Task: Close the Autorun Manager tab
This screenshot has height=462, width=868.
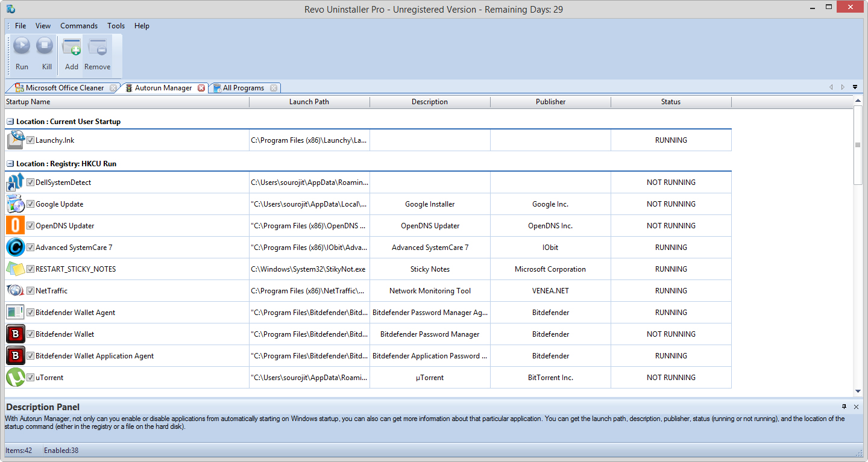Action: tap(201, 88)
